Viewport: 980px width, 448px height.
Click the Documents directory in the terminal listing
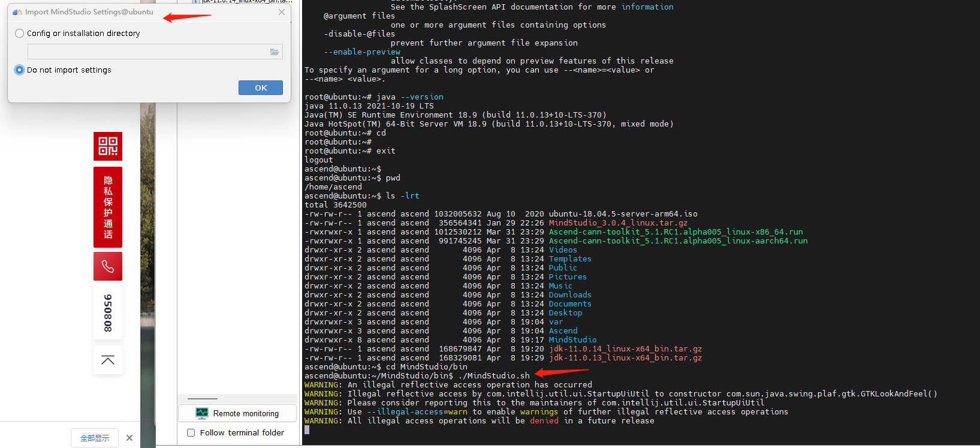coord(571,304)
